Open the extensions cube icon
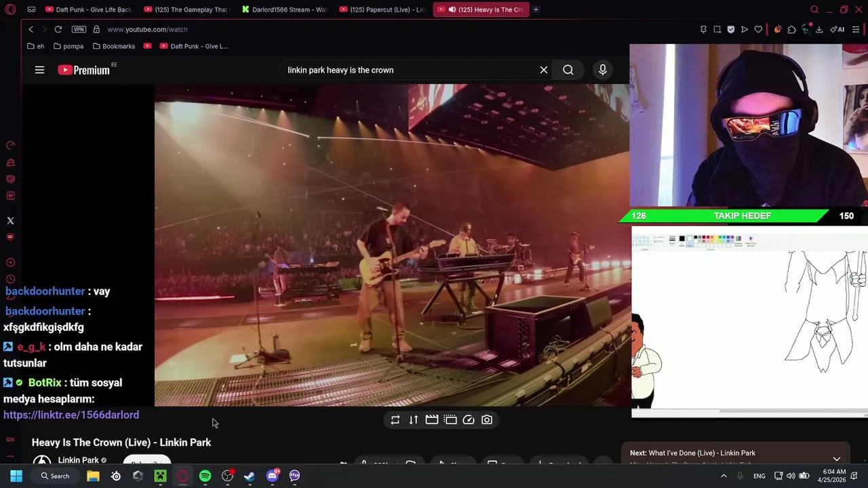 791,29
